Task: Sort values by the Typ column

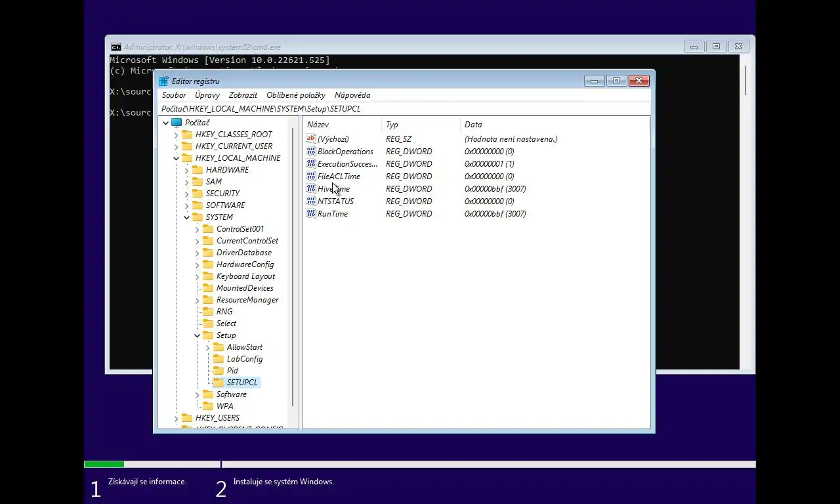Action: (x=421, y=125)
